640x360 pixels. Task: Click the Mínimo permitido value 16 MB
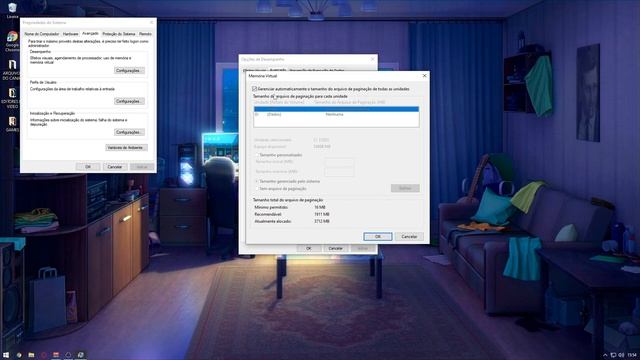pyautogui.click(x=320, y=207)
